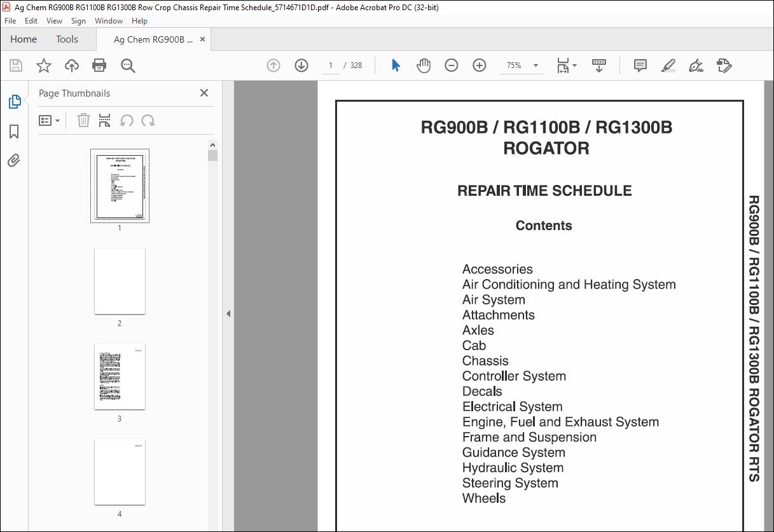Click the "Electrical System" contents entry
The height and width of the screenshot is (532, 774).
[513, 407]
